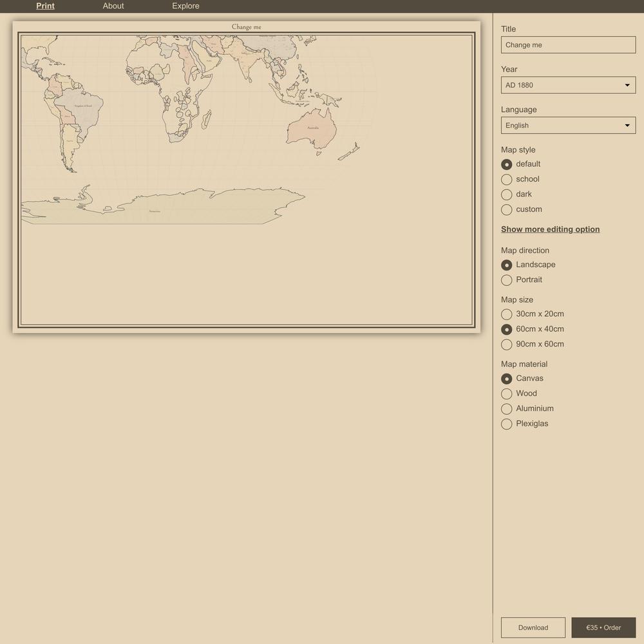Viewport: 644px width, 644px height.
Task: Click the Title input field
Action: pos(568,45)
